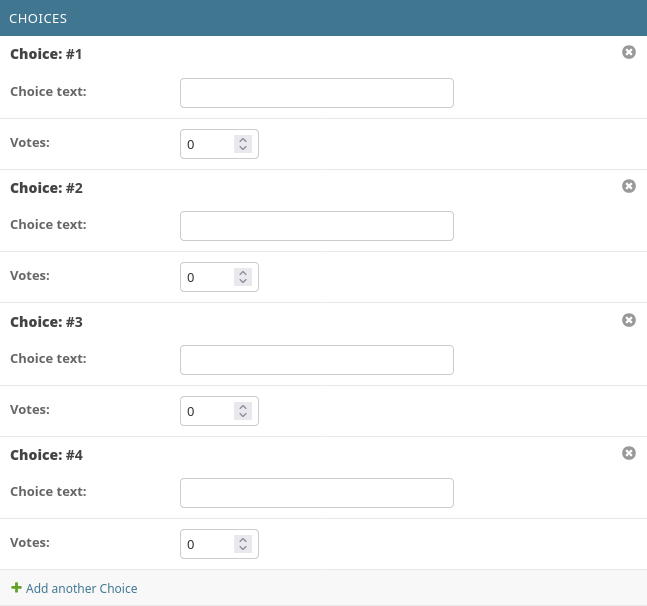647x606 pixels.
Task: Increment the votes for Choice #2
Action: 243,273
